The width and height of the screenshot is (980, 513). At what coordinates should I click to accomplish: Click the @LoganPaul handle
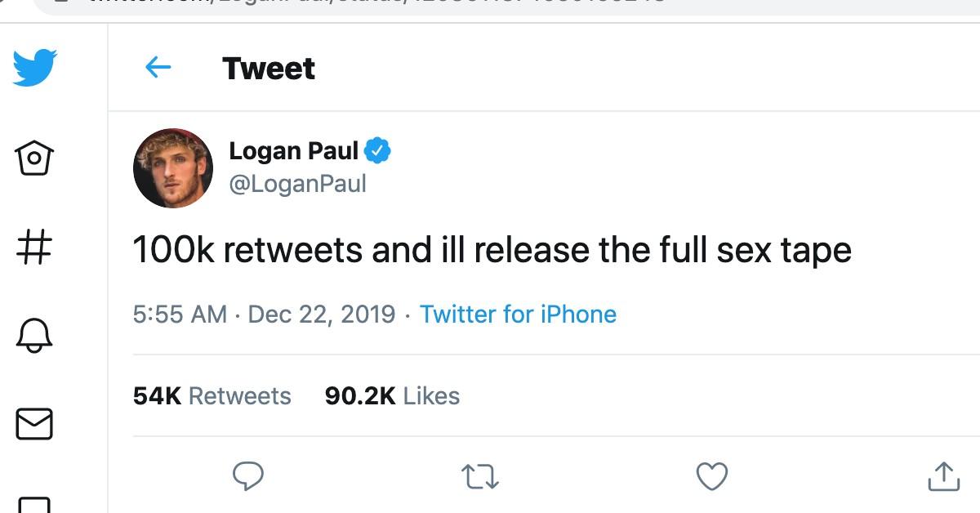pos(298,183)
